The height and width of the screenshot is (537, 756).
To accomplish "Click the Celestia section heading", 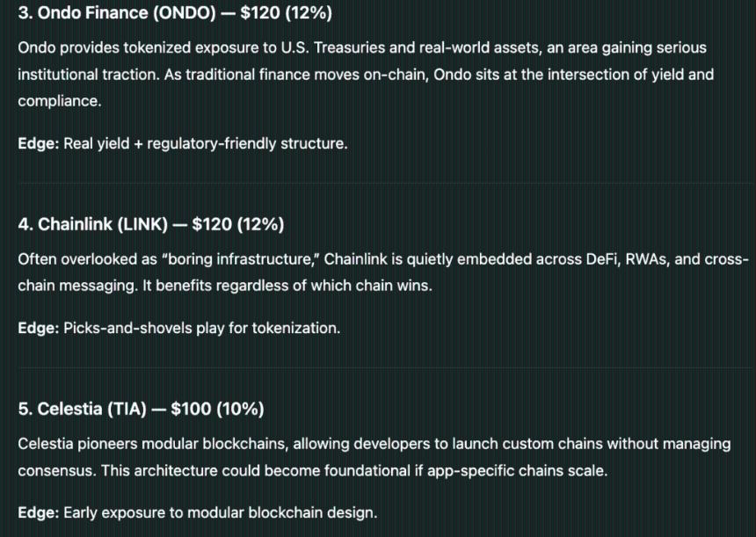I will point(141,410).
